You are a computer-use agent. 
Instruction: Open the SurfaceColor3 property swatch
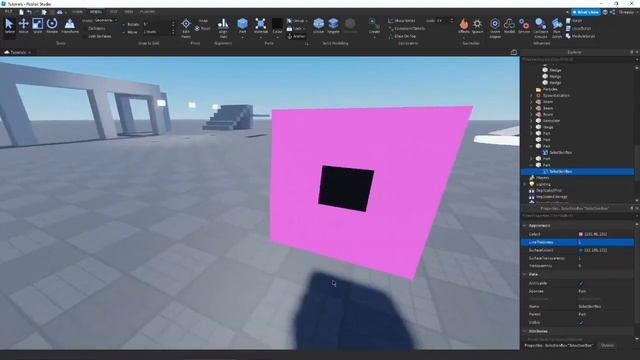click(580, 250)
